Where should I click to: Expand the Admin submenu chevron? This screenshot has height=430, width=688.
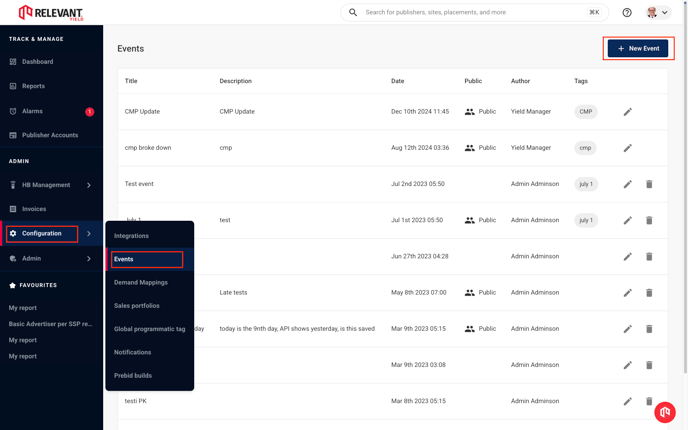[89, 259]
